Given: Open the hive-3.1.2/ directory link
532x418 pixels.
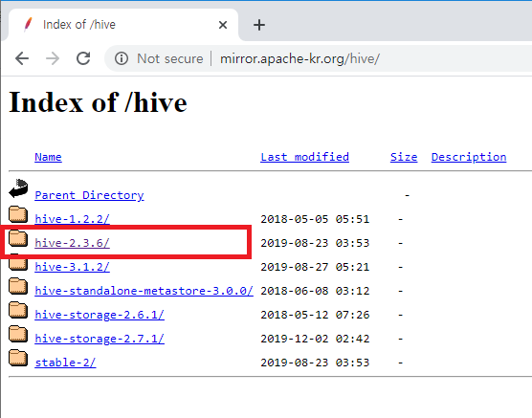Looking at the screenshot, I should click(x=73, y=267).
